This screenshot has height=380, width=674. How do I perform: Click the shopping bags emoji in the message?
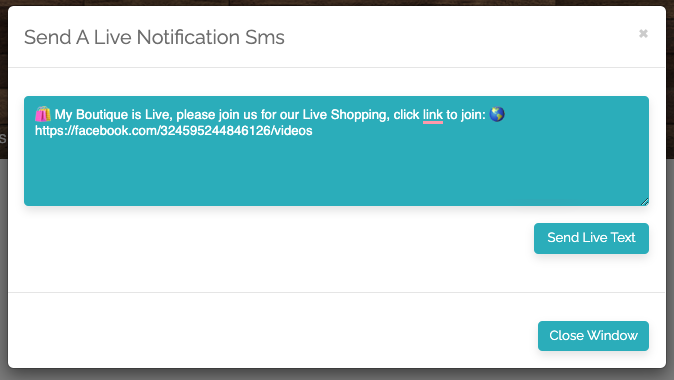pyautogui.click(x=43, y=114)
